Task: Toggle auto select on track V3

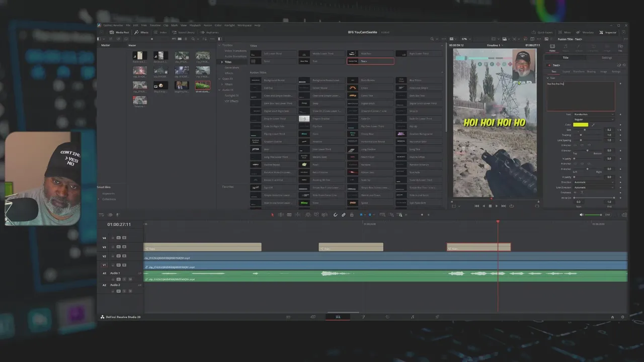Action: (119, 247)
